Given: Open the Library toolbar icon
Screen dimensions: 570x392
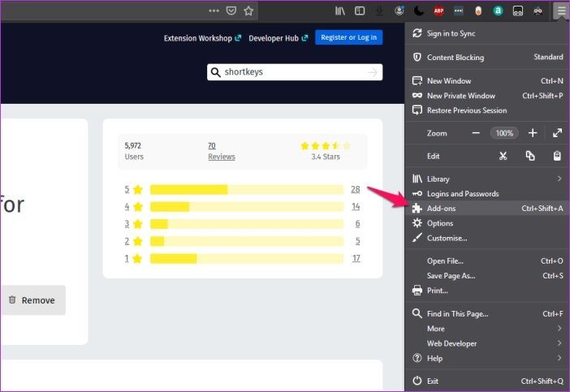Looking at the screenshot, I should coord(340,11).
